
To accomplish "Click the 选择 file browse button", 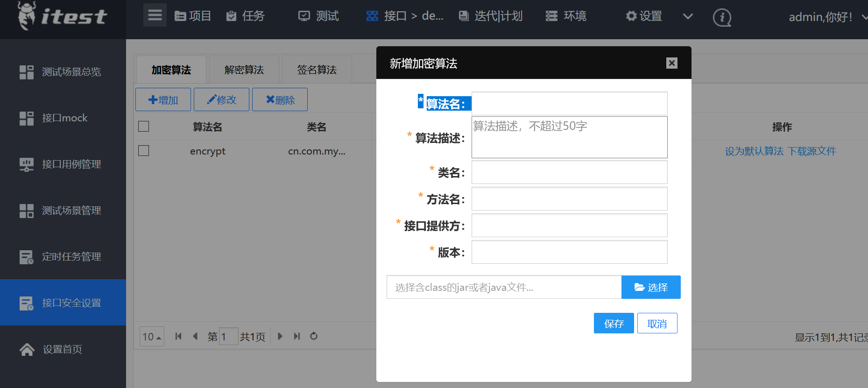I will coord(651,287).
